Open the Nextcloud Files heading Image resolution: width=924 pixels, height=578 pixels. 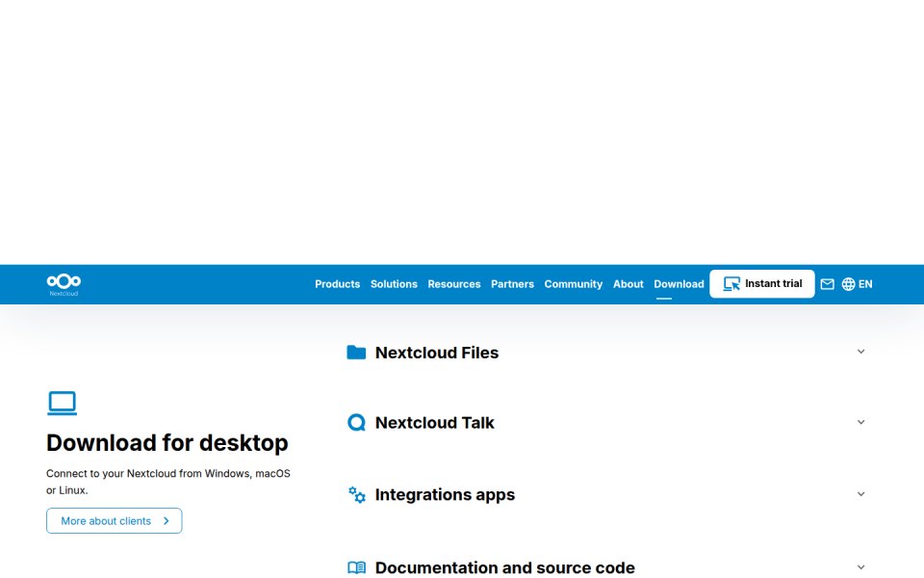click(x=437, y=353)
